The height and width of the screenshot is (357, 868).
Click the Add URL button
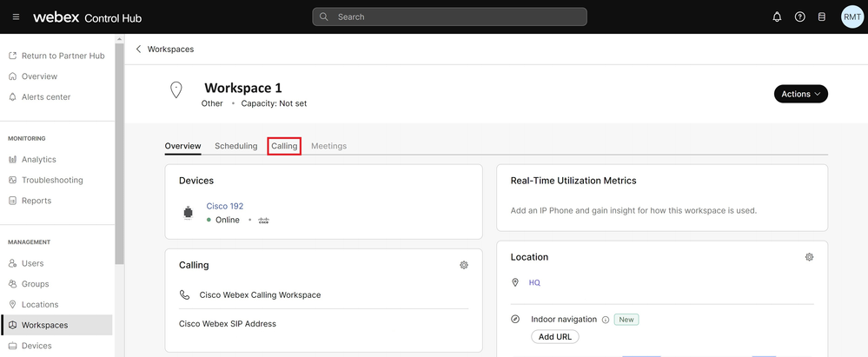click(554, 336)
